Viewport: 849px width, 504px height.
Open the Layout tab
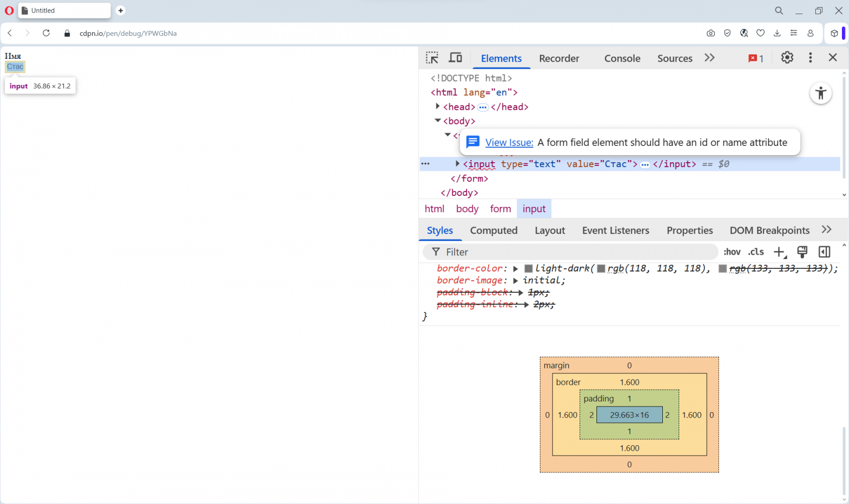550,230
